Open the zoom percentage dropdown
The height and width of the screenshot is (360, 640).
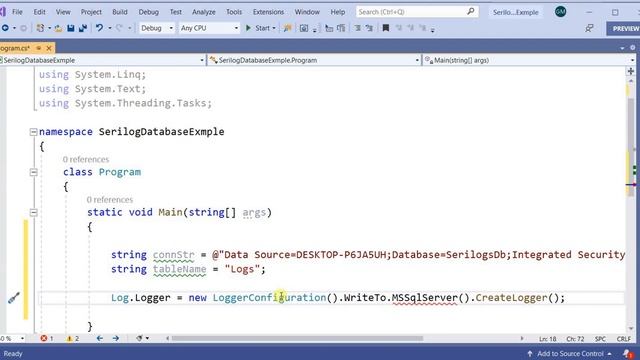click(x=22, y=338)
